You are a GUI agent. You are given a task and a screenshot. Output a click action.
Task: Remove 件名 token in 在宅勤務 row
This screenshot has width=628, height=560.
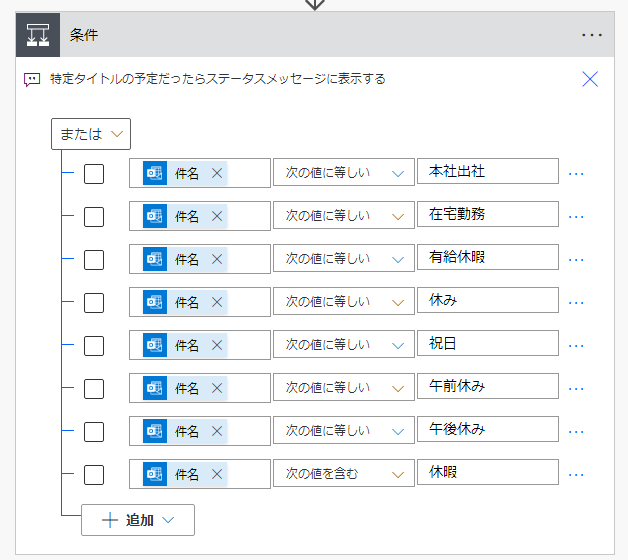[x=216, y=216]
